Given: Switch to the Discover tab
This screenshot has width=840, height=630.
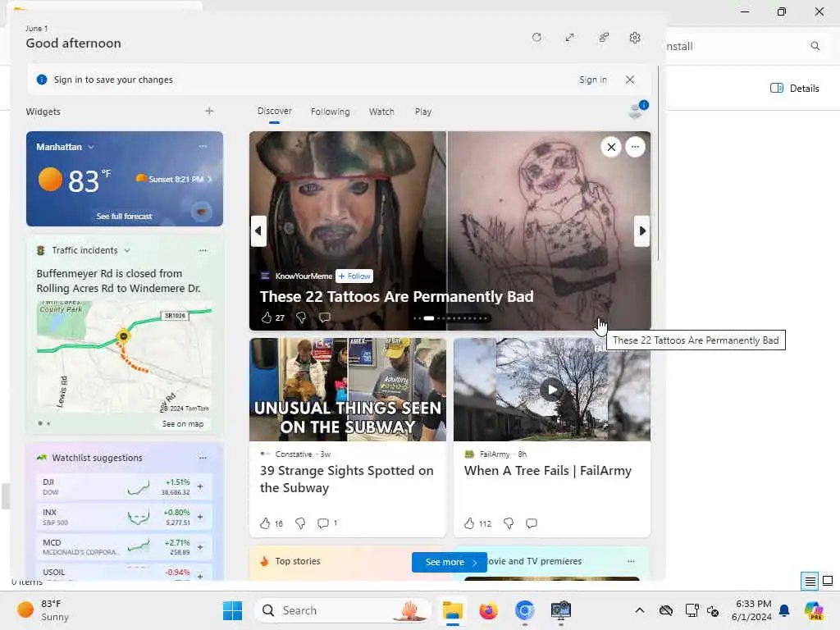Looking at the screenshot, I should click(x=274, y=111).
